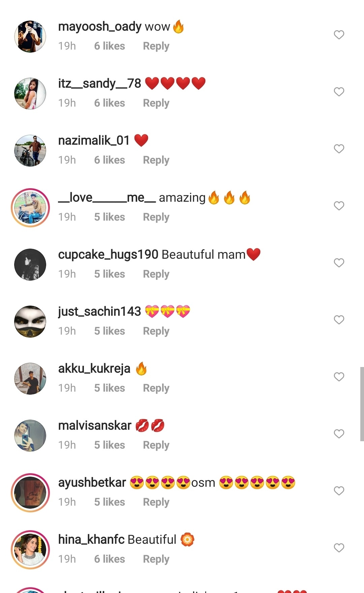Screen dimensions: 364x593
Task: Like mayoosh_oady's wow comment
Action: pos(339,35)
